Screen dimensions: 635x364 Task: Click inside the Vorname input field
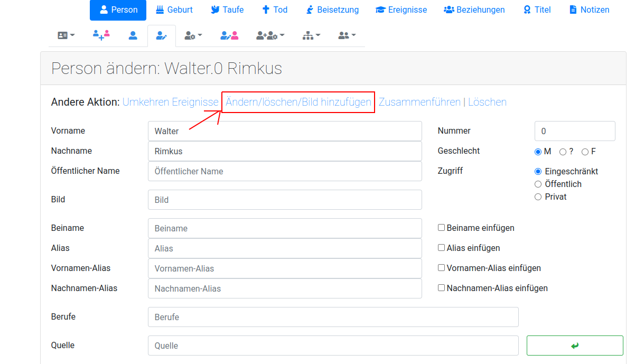pos(285,130)
